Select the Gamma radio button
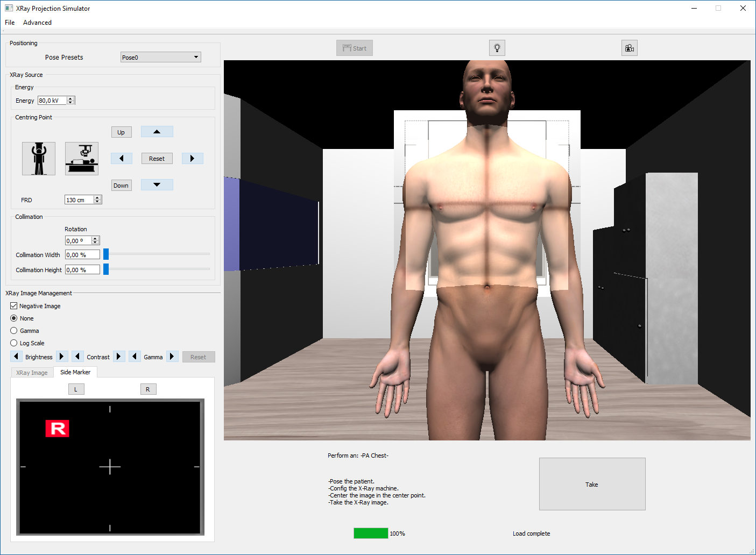Image resolution: width=756 pixels, height=555 pixels. (x=14, y=331)
